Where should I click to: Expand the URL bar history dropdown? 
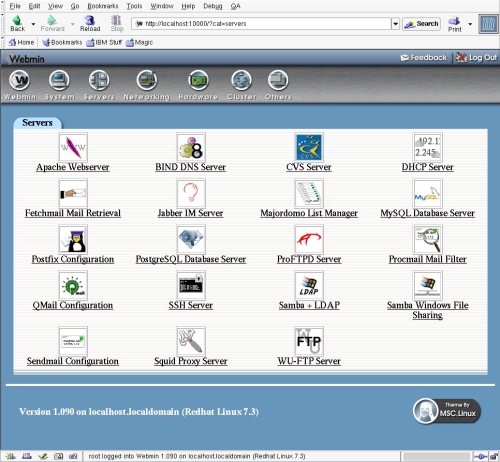(x=395, y=24)
